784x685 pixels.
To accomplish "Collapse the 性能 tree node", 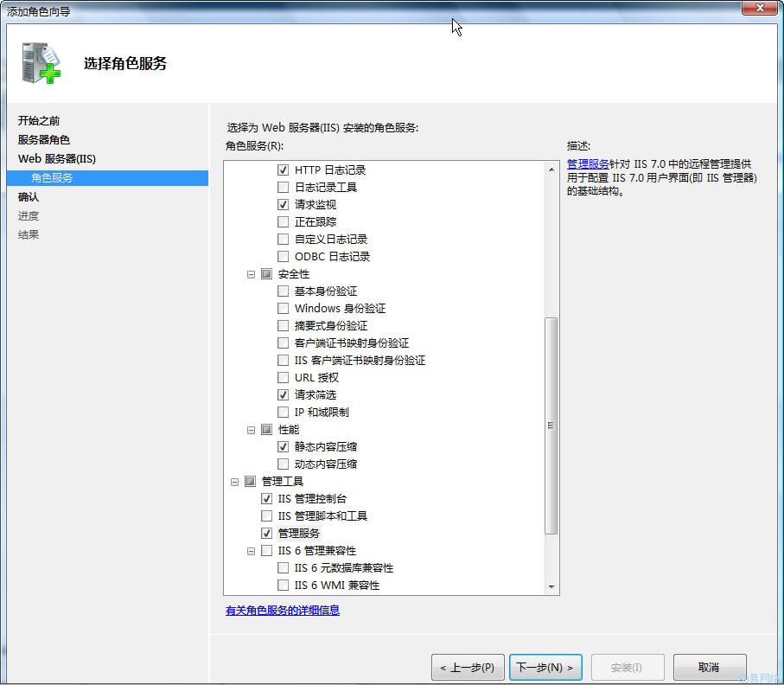I will 252,430.
